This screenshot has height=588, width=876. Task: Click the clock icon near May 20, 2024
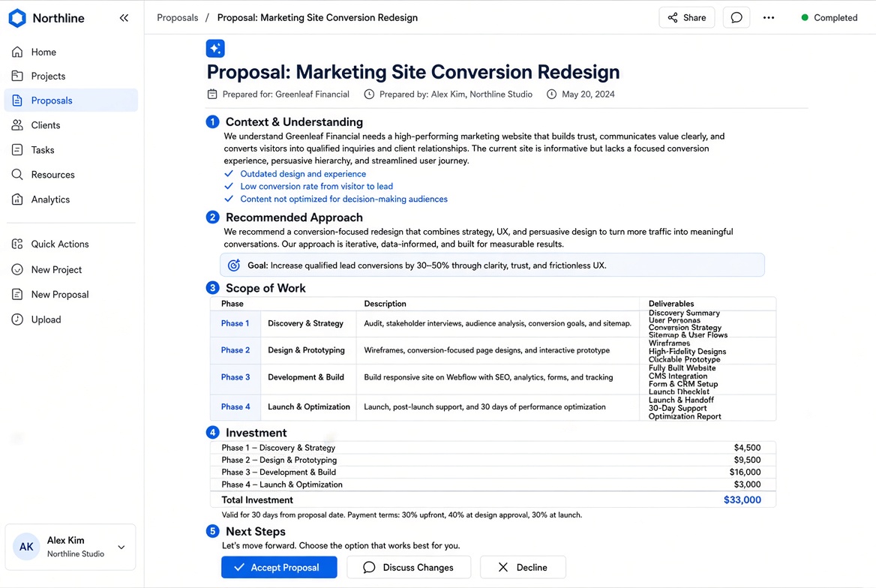(551, 94)
